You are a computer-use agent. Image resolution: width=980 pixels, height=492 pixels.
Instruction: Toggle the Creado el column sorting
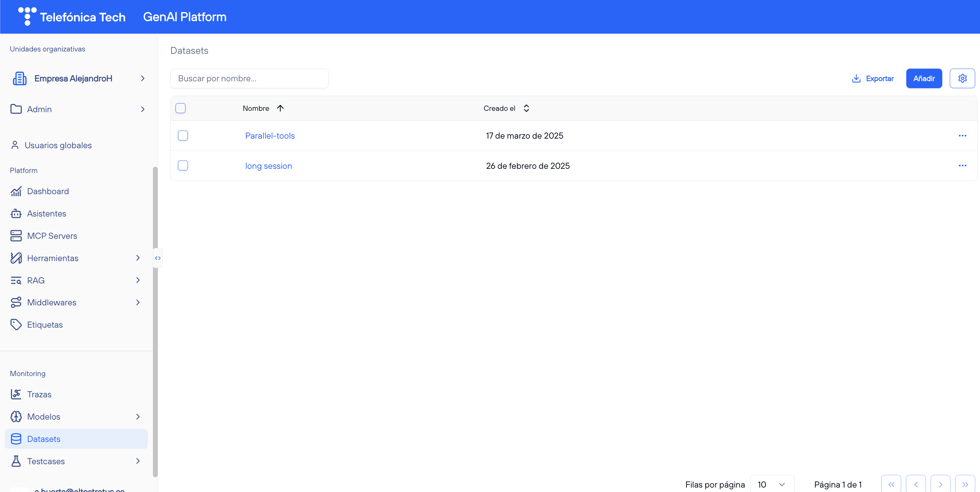[527, 108]
